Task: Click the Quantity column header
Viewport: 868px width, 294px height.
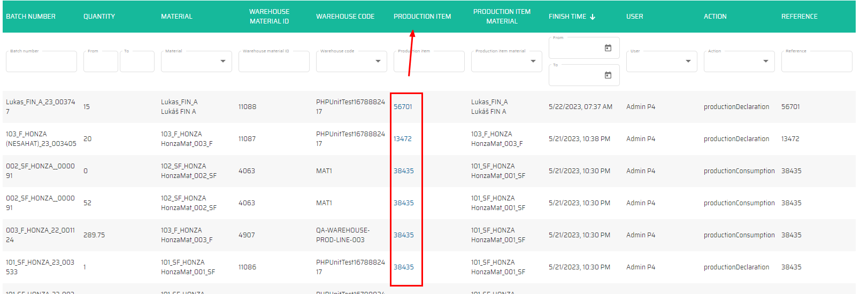Action: click(99, 17)
